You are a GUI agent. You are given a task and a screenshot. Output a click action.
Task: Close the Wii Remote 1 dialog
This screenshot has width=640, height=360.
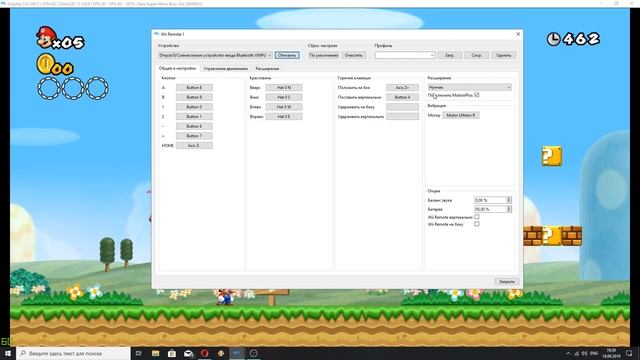click(x=518, y=34)
